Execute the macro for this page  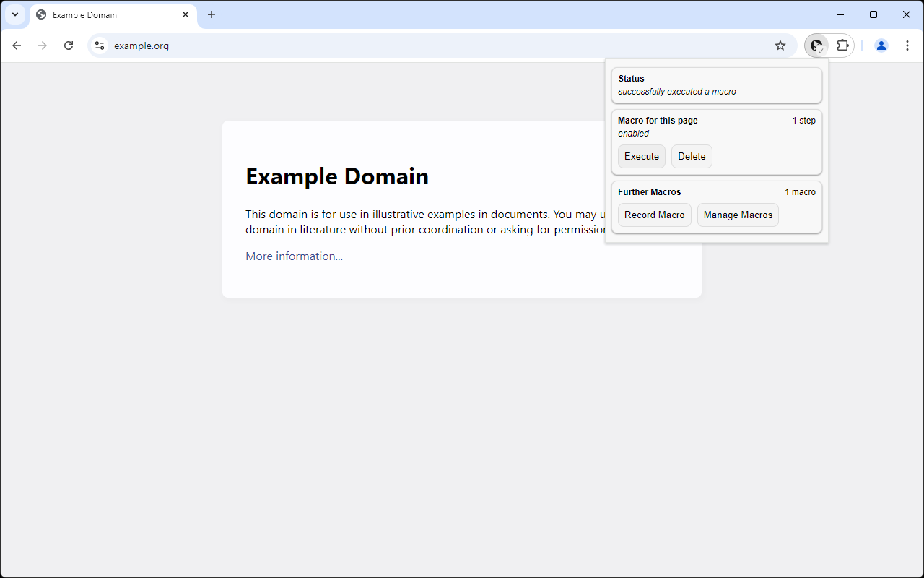[641, 156]
